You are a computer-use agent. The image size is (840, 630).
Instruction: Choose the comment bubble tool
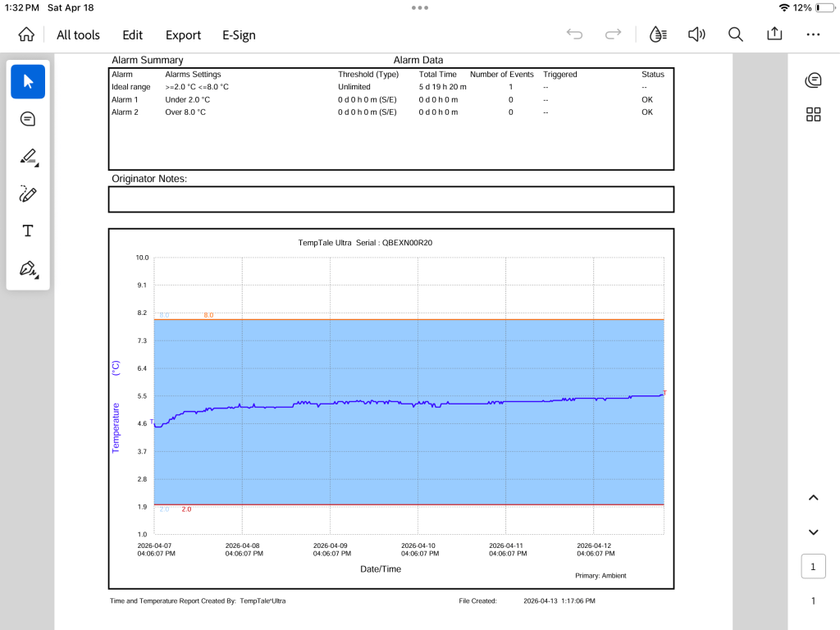pyautogui.click(x=28, y=119)
